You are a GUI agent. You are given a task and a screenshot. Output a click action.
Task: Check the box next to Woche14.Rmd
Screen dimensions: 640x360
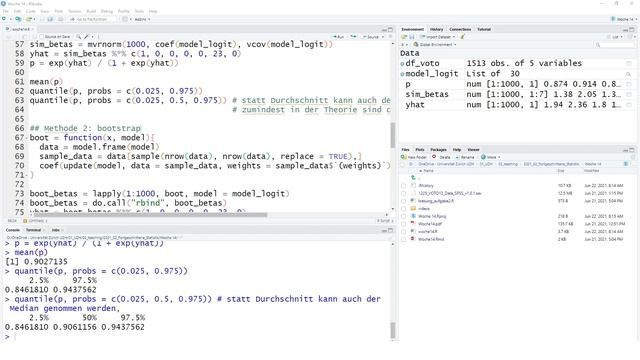[404, 240]
